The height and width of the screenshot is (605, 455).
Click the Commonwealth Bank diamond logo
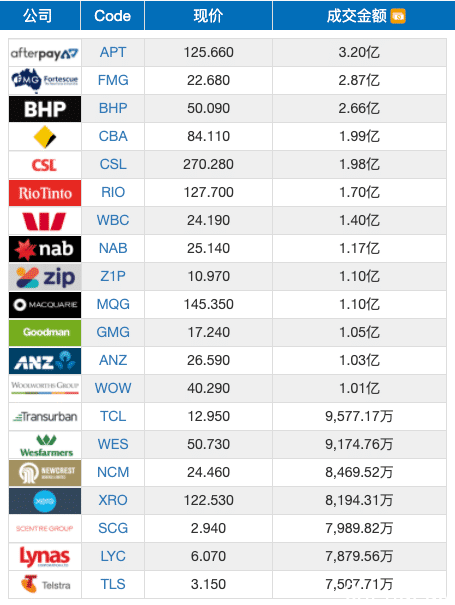coord(45,137)
